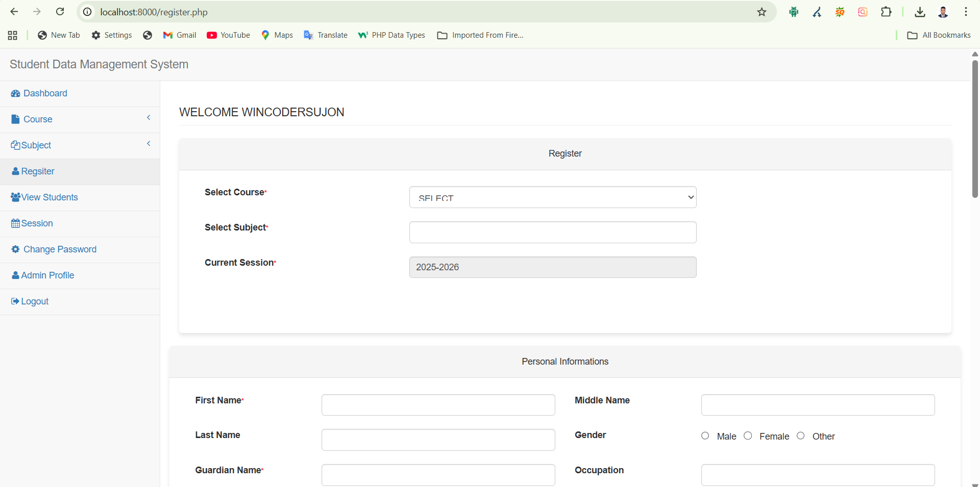Click the First Name input field
This screenshot has height=487, width=980.
coord(438,405)
